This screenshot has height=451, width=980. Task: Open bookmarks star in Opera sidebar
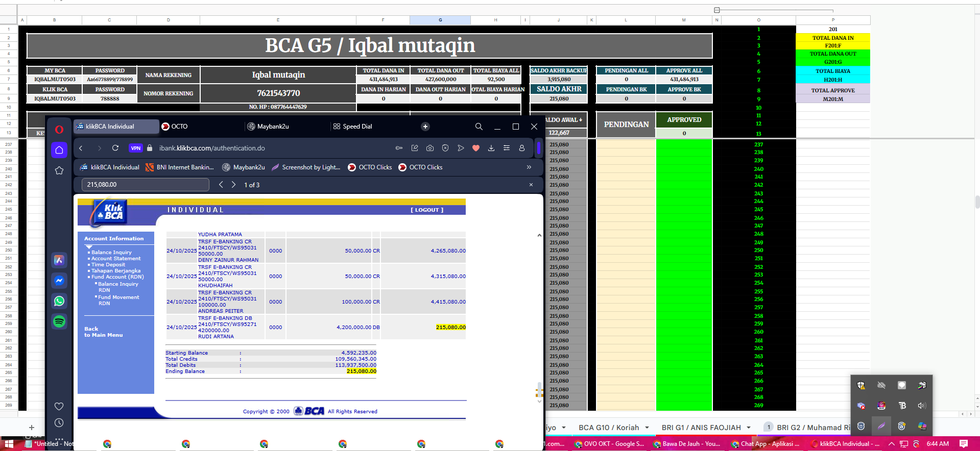pyautogui.click(x=59, y=170)
